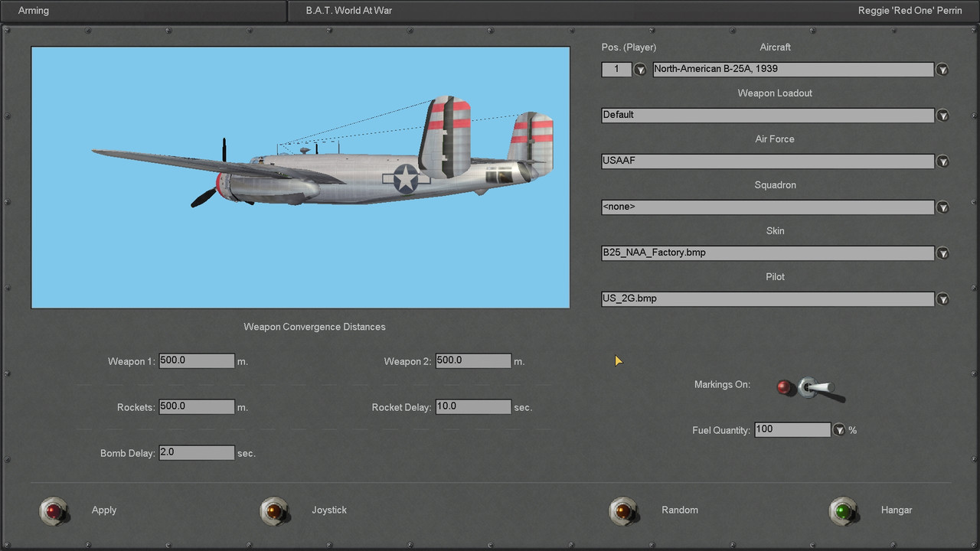Click the US_2G.bmp pilot field
The height and width of the screenshot is (551, 980).
point(768,298)
